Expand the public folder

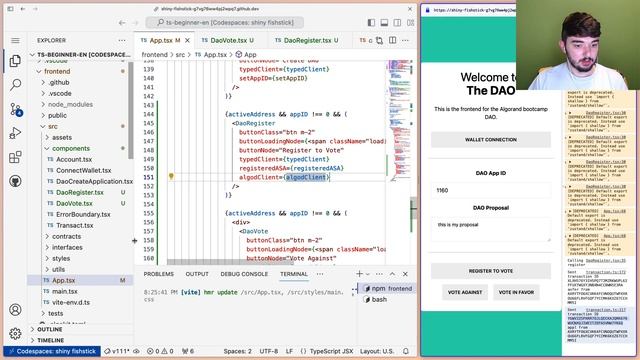pos(58,116)
